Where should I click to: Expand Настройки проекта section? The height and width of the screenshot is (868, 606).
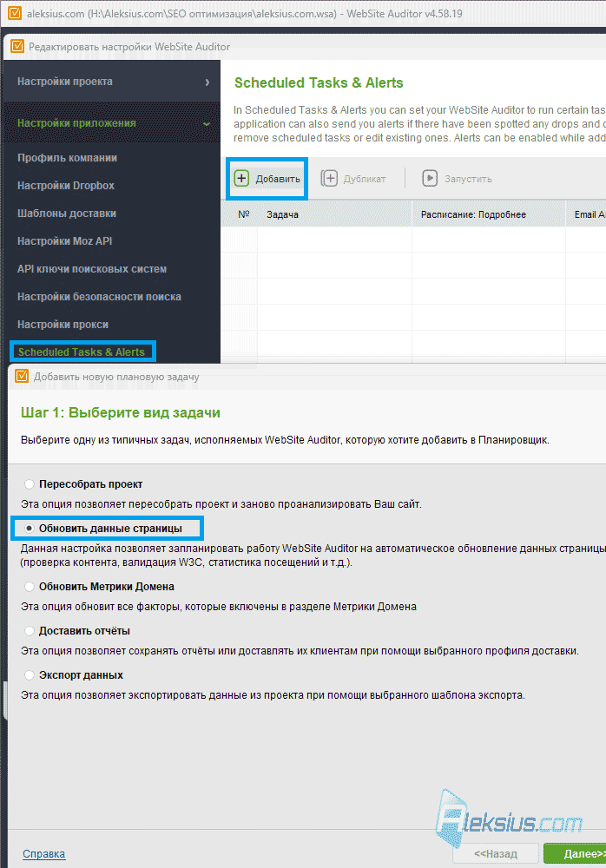click(x=112, y=82)
